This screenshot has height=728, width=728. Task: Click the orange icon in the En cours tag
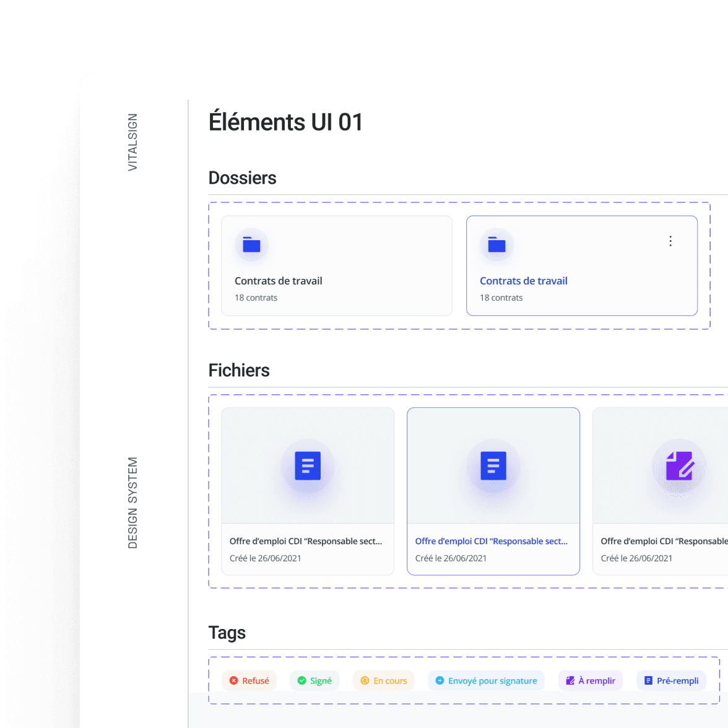click(x=365, y=680)
